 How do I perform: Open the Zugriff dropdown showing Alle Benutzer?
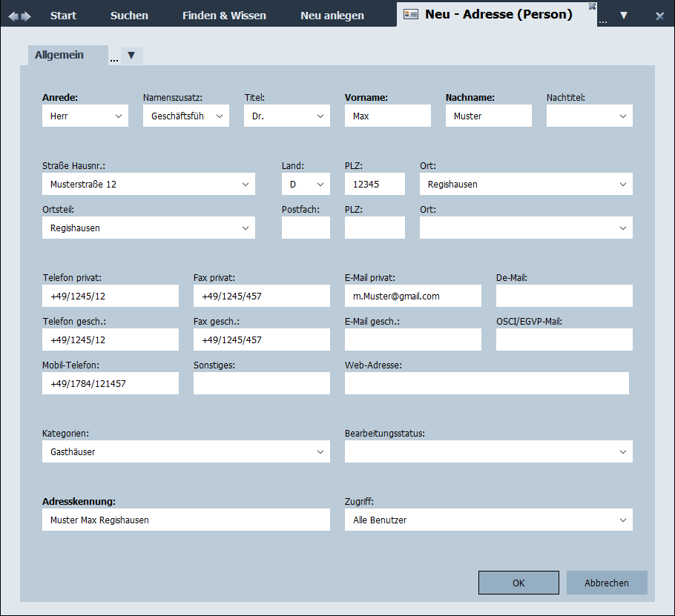pos(623,520)
